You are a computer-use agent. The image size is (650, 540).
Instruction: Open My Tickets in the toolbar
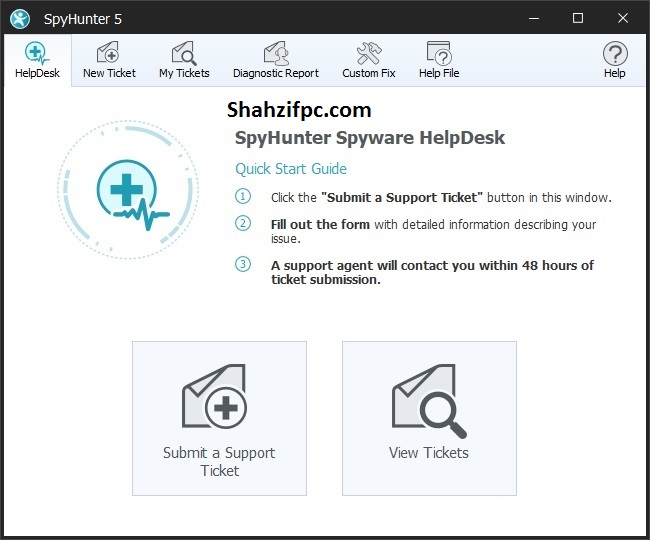(184, 59)
